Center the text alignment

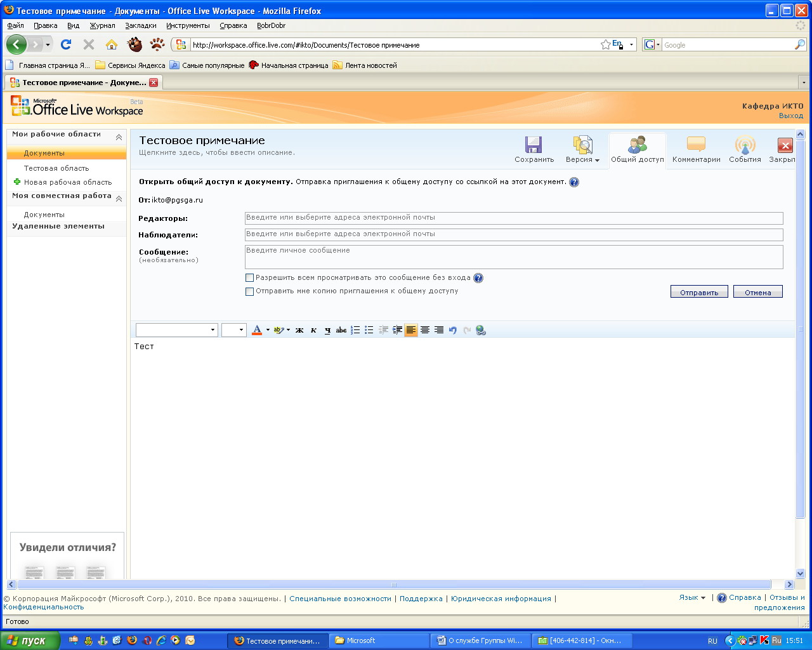coord(425,330)
